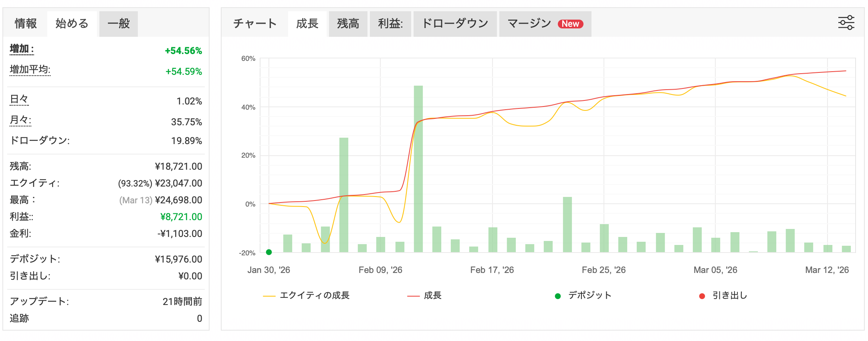The image size is (868, 341).
Task: Switch to the チャート tab
Action: 255,24
